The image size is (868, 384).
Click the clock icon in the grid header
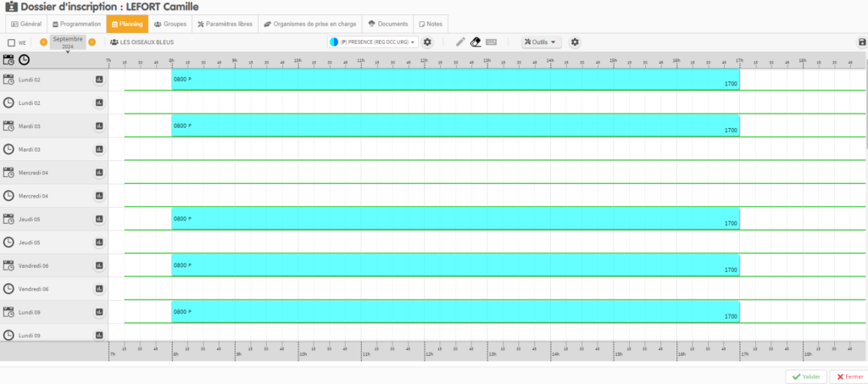click(x=25, y=59)
